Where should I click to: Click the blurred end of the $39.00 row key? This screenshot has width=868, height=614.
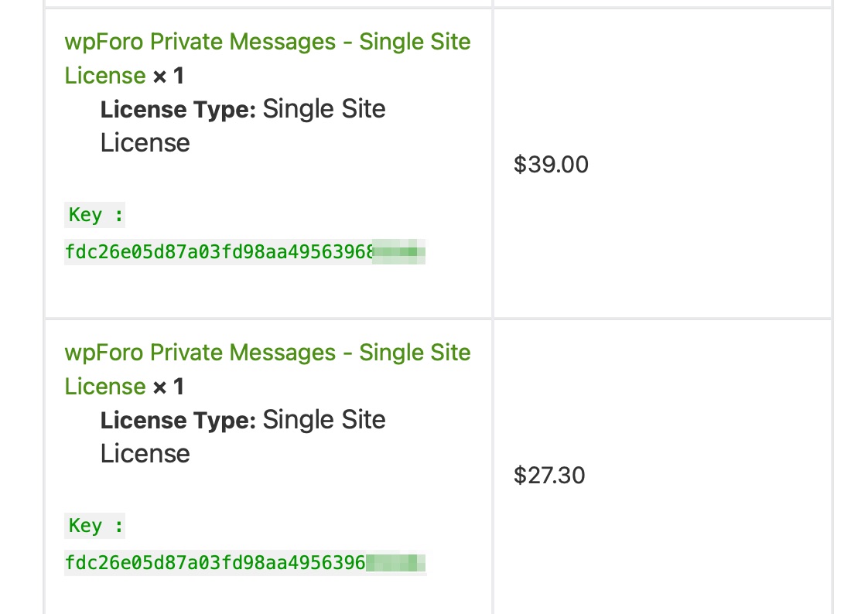click(400, 252)
